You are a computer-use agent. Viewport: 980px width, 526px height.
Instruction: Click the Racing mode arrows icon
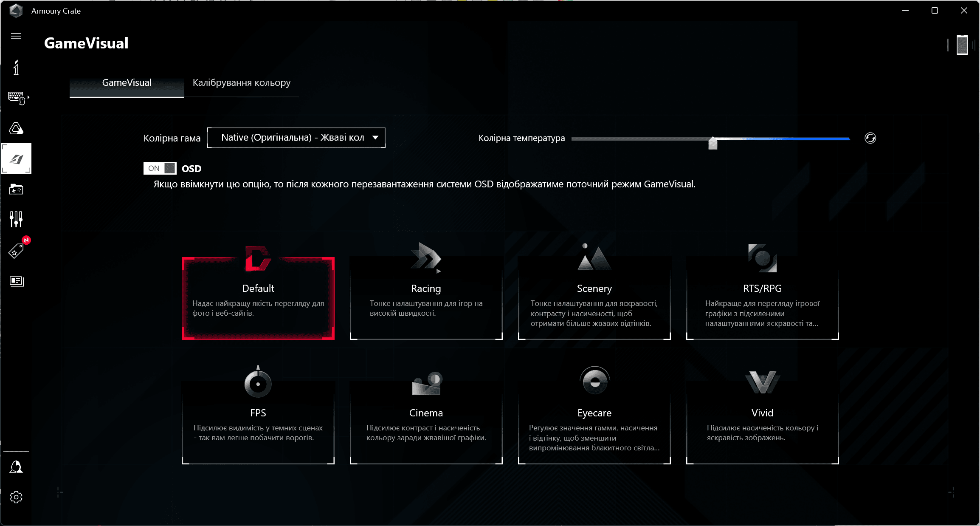pyautogui.click(x=426, y=257)
